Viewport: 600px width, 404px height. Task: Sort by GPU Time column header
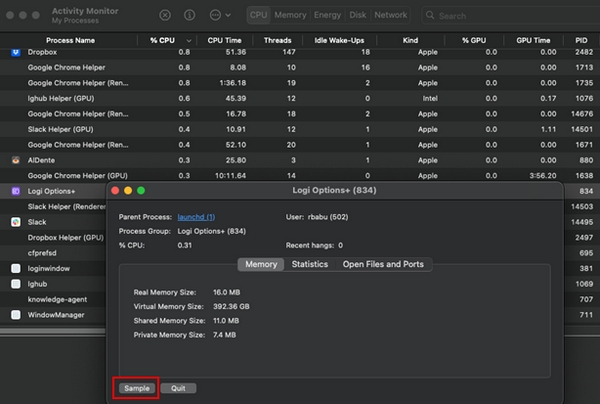pos(533,41)
